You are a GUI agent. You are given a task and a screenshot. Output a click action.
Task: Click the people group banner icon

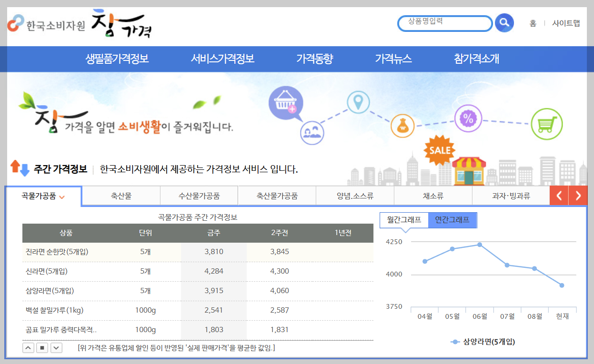coord(312,132)
